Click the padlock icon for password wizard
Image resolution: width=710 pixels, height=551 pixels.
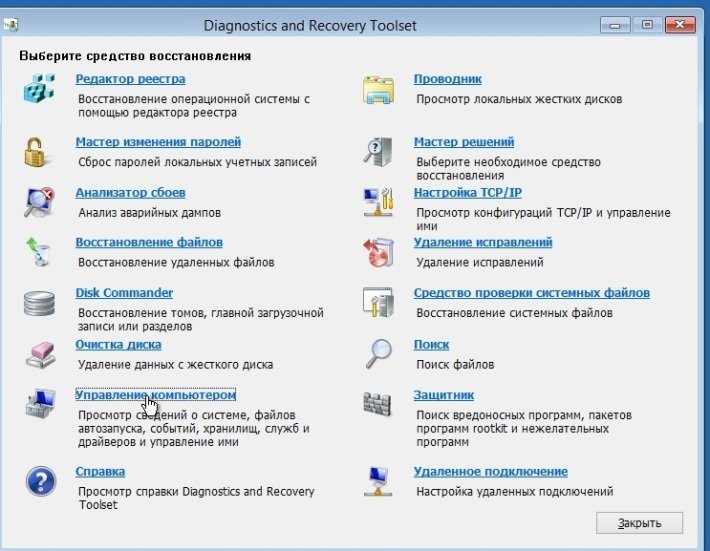click(x=38, y=152)
